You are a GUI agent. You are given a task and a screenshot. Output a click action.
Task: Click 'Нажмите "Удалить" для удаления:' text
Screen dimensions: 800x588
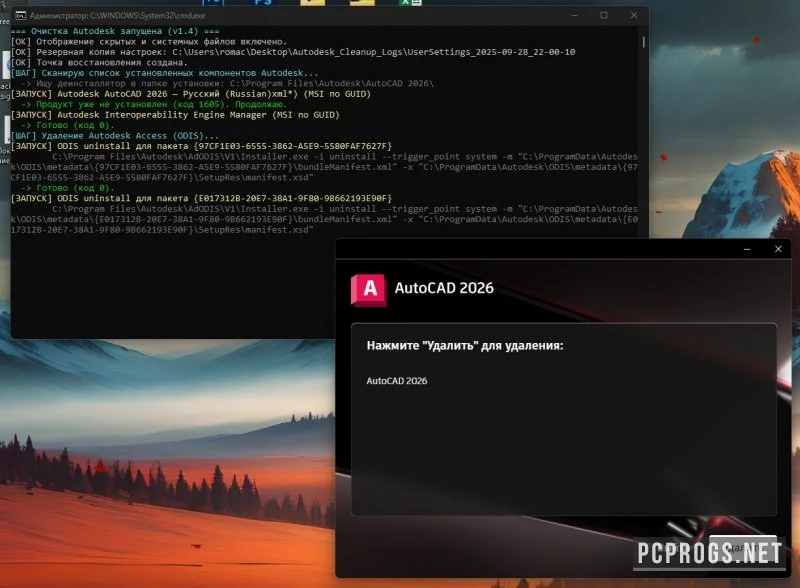pyautogui.click(x=465, y=346)
